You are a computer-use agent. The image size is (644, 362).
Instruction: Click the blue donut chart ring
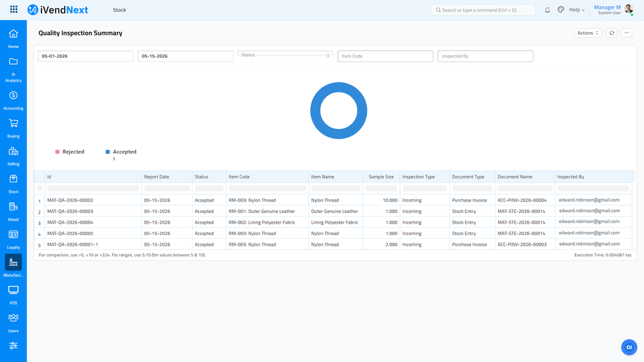(315, 111)
